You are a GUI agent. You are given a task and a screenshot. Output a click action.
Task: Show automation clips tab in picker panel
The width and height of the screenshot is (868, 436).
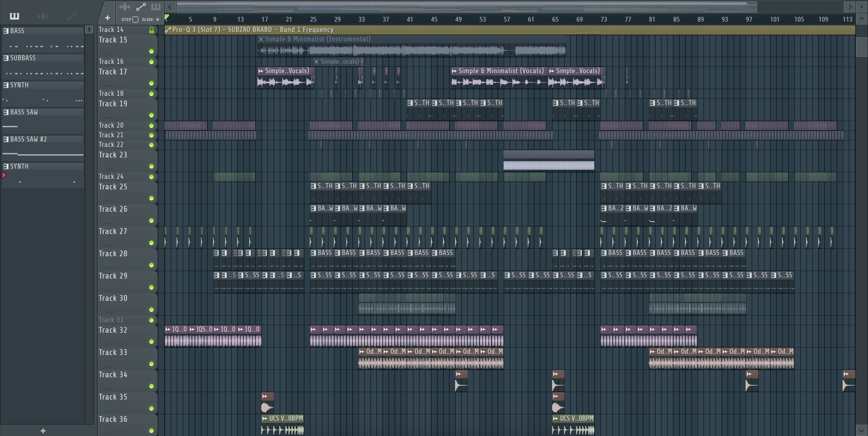point(72,16)
